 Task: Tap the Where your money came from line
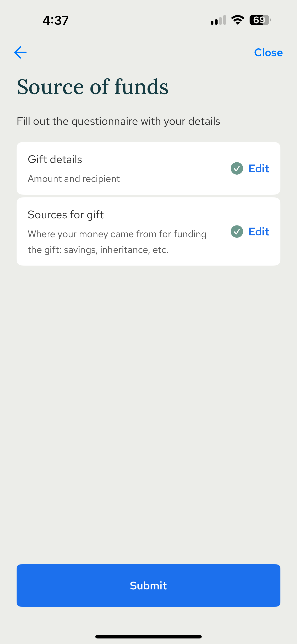(117, 234)
